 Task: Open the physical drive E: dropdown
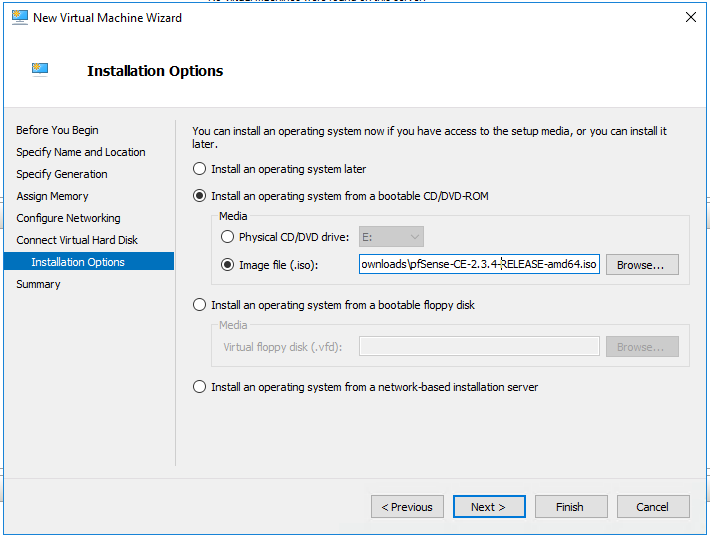[x=391, y=237]
